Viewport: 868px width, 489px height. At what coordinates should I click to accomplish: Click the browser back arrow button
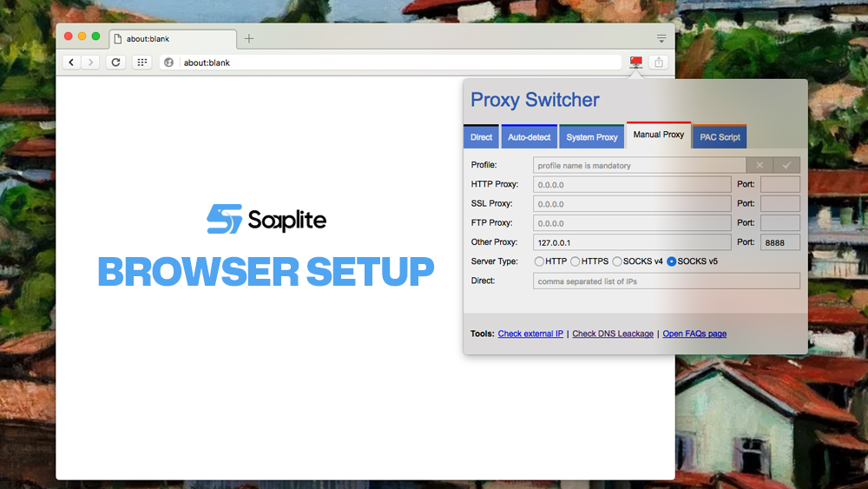click(x=71, y=63)
